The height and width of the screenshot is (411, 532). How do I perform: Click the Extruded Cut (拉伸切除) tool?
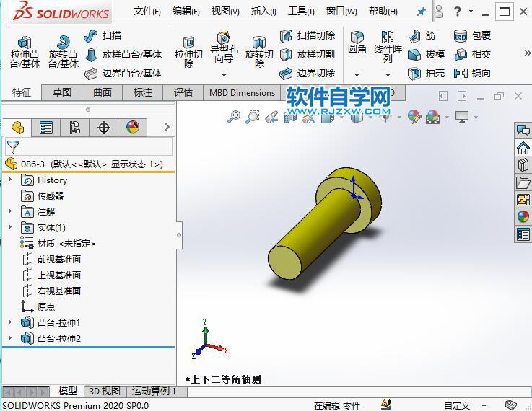(188, 52)
